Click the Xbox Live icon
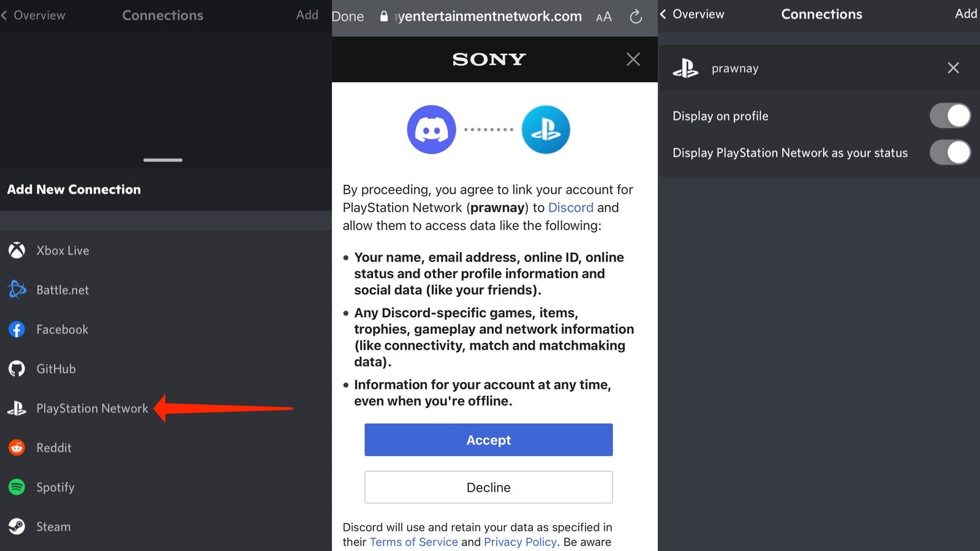The width and height of the screenshot is (980, 551). [17, 250]
